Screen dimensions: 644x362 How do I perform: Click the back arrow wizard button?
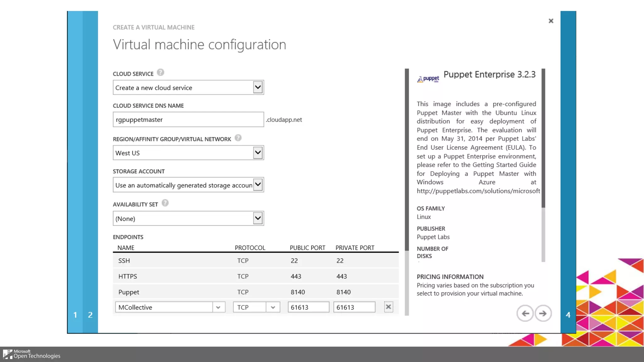pos(525,313)
